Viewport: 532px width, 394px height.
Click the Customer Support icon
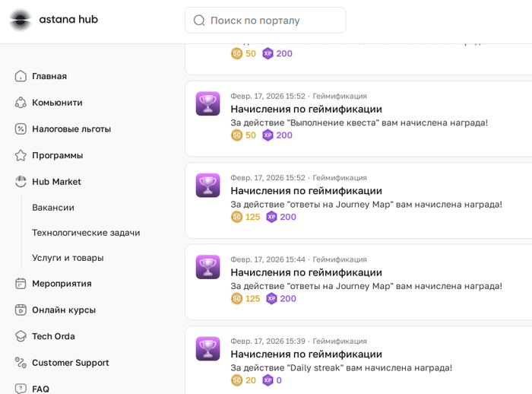pos(21,363)
